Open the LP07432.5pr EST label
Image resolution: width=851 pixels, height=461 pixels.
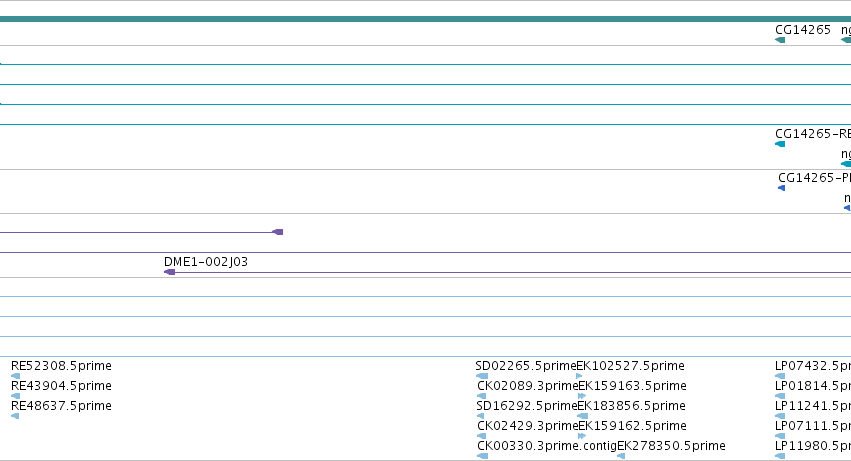[x=813, y=366]
